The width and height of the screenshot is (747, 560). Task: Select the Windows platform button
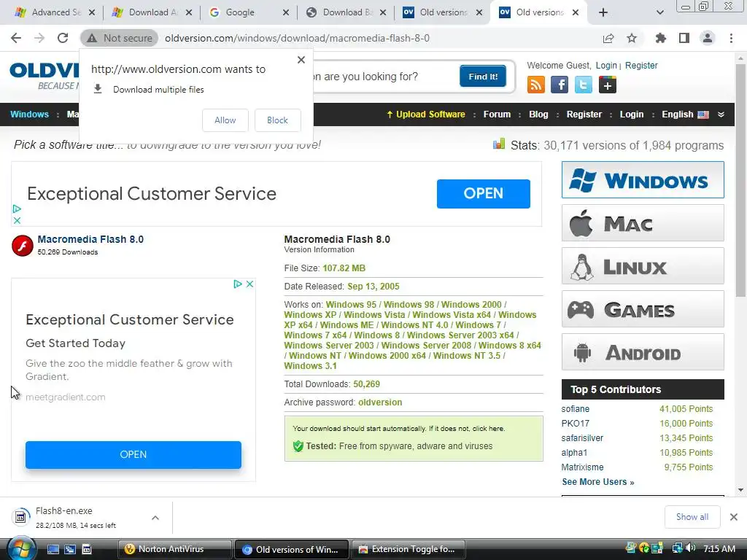(643, 180)
